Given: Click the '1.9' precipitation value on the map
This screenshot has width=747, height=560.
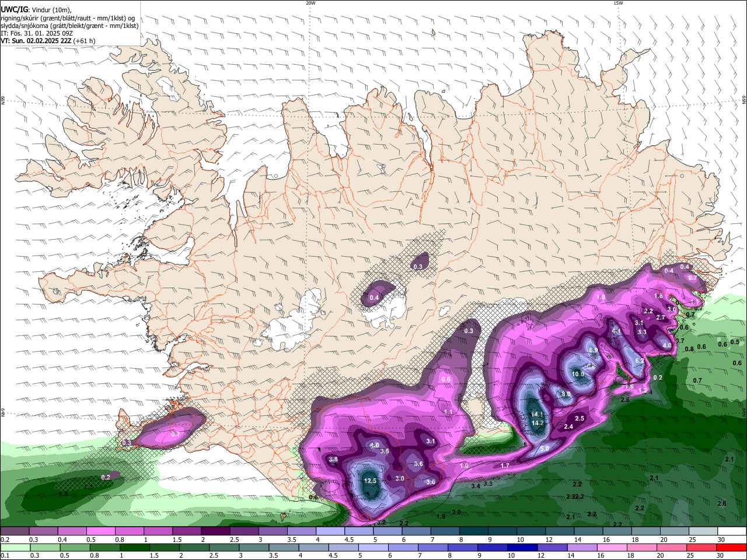Looking at the screenshot, I should (x=441, y=516).
